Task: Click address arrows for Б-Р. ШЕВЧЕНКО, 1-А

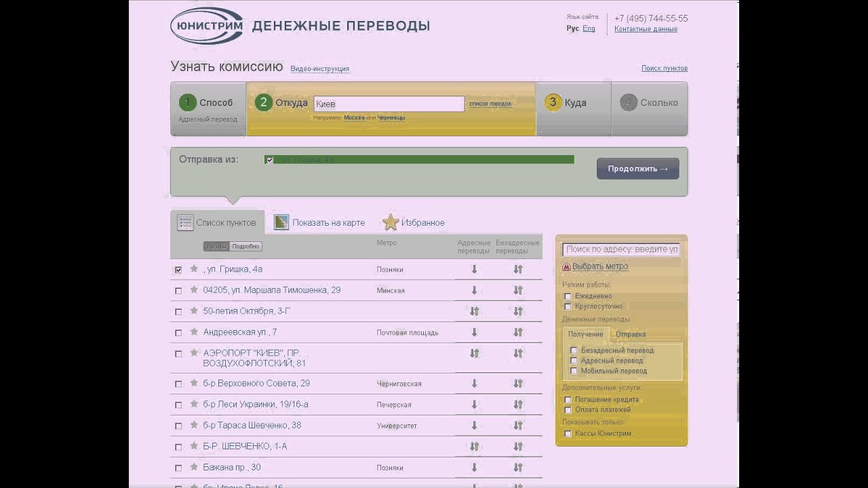Action: (x=474, y=447)
